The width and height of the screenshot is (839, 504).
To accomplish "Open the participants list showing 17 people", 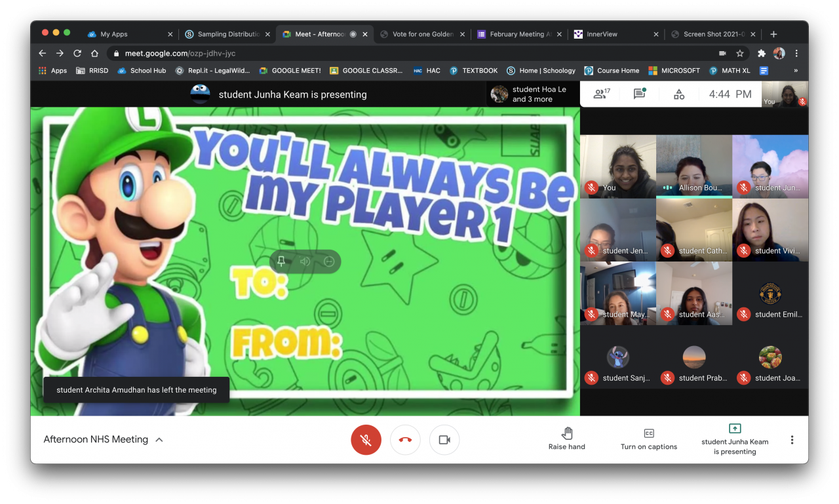I will [x=602, y=94].
